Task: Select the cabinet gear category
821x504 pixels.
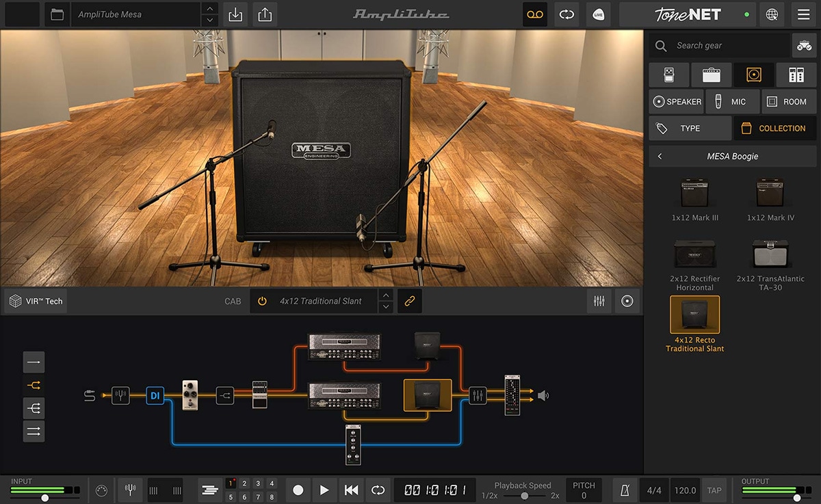Action: 754,75
